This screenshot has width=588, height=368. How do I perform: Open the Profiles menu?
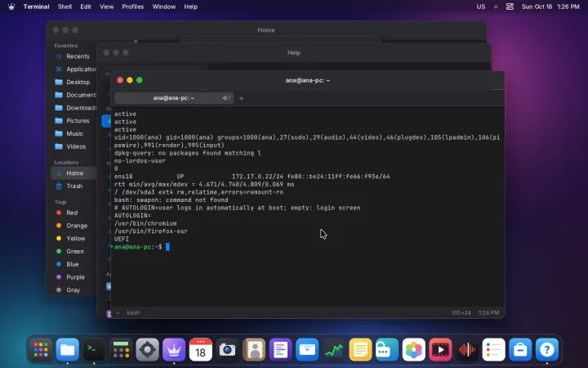[x=133, y=7]
